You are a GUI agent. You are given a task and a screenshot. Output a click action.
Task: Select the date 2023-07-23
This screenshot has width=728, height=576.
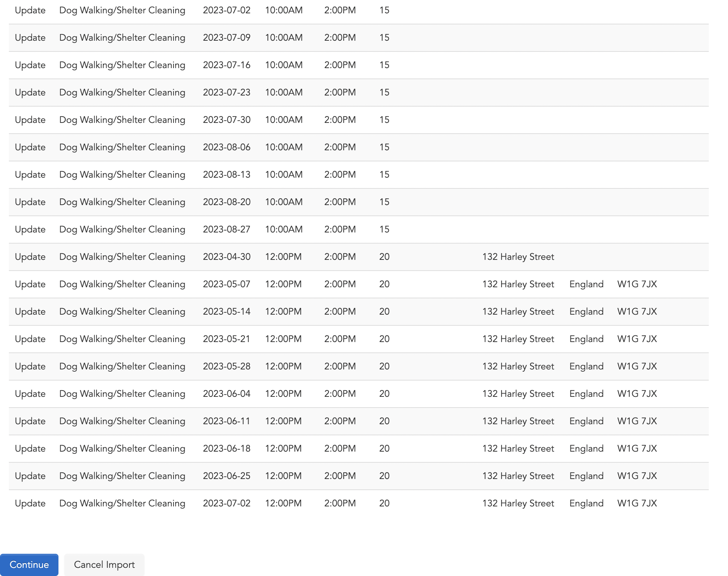[x=227, y=93]
